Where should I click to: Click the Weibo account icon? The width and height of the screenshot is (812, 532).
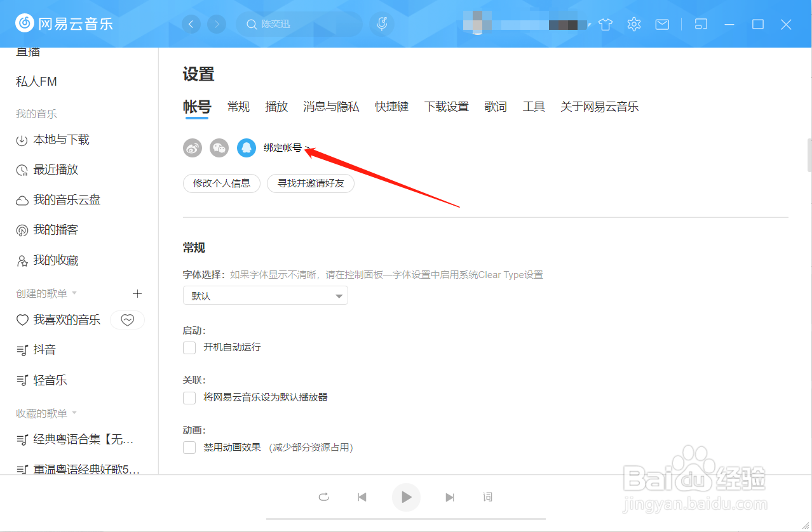point(193,148)
